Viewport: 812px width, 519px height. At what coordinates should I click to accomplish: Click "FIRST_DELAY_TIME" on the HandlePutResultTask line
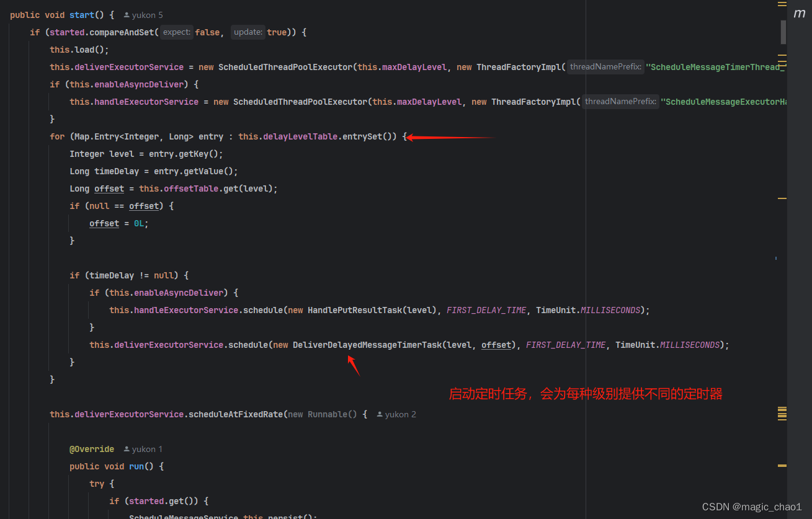point(486,310)
